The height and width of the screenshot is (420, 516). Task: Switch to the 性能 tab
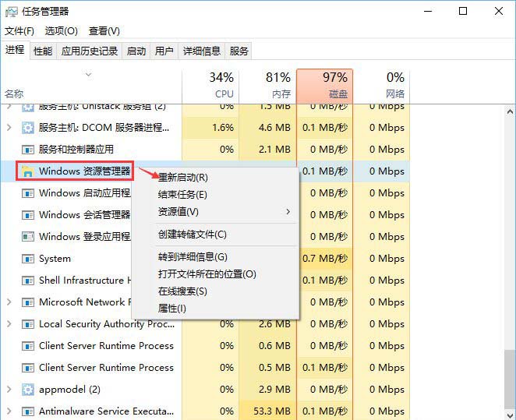[43, 51]
